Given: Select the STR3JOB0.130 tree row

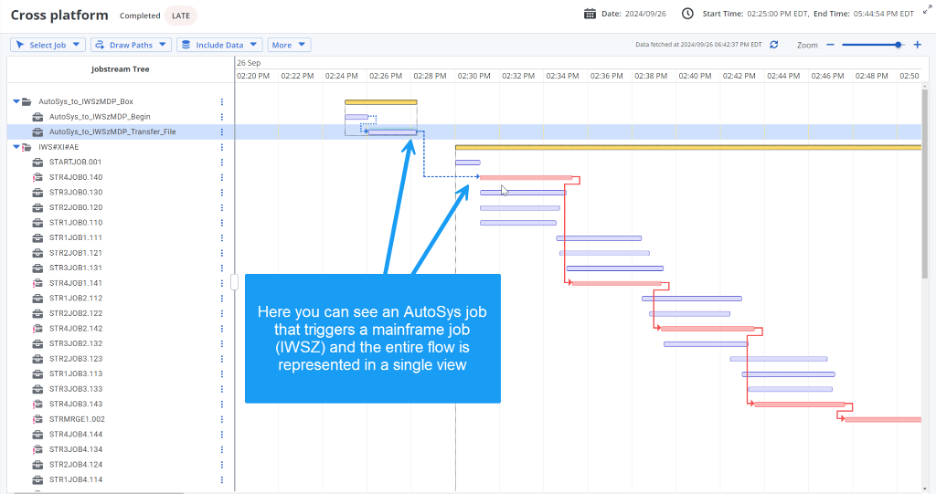Looking at the screenshot, I should [121, 192].
